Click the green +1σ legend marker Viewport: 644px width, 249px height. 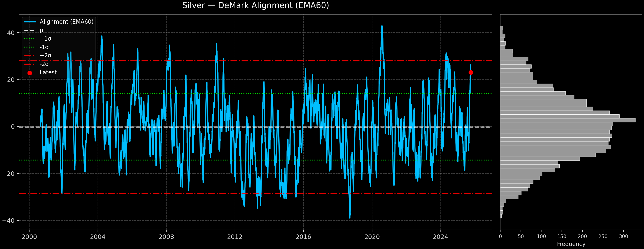pos(30,39)
